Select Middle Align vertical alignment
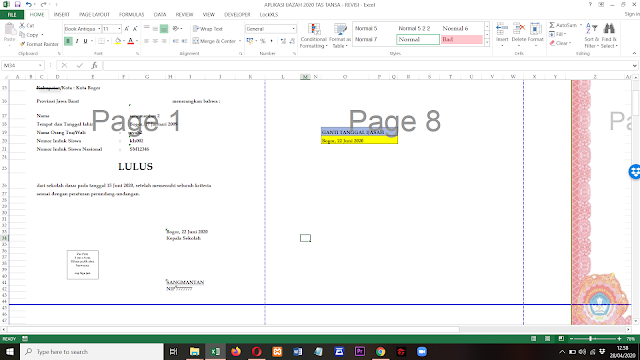 pos(155,29)
